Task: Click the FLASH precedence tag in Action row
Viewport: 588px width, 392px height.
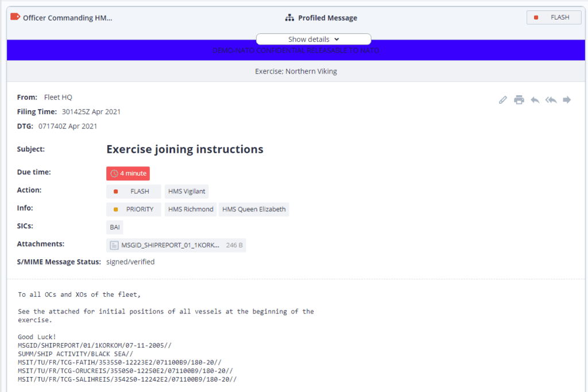Action: [x=133, y=192]
